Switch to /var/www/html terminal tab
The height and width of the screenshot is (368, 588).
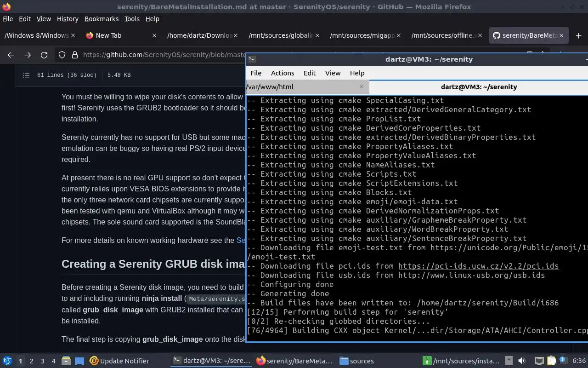tap(307, 86)
